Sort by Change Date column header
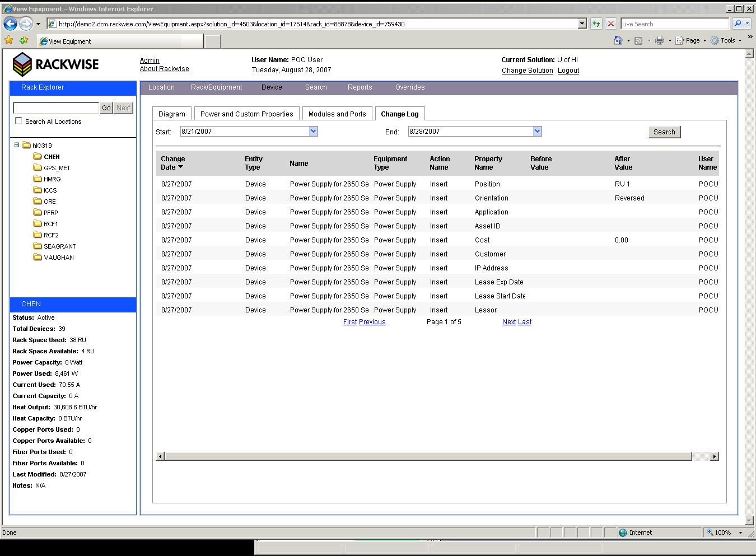 coord(172,163)
